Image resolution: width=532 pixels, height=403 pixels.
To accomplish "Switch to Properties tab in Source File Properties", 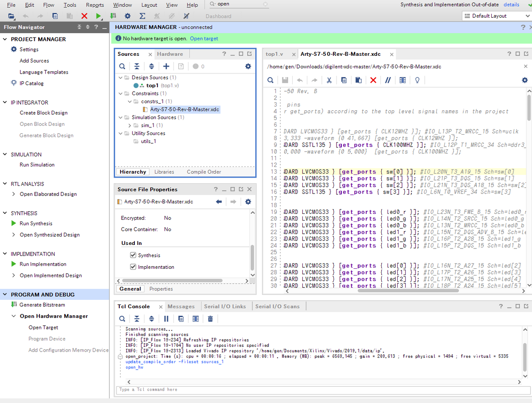I will pyautogui.click(x=161, y=289).
